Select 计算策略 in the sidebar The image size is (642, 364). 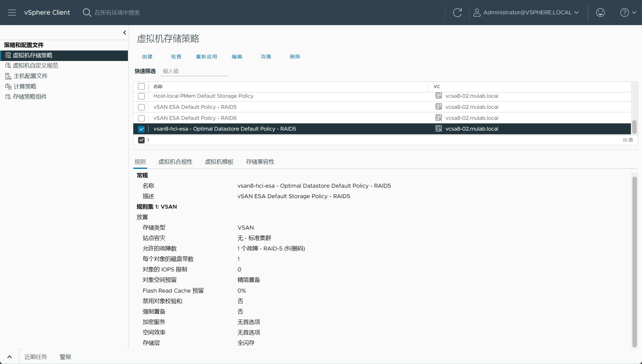tap(25, 86)
